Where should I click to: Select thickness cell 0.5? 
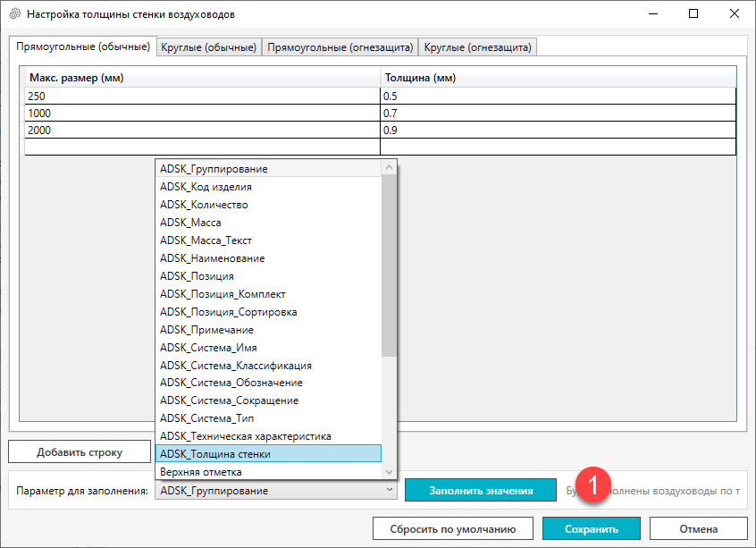tap(559, 96)
